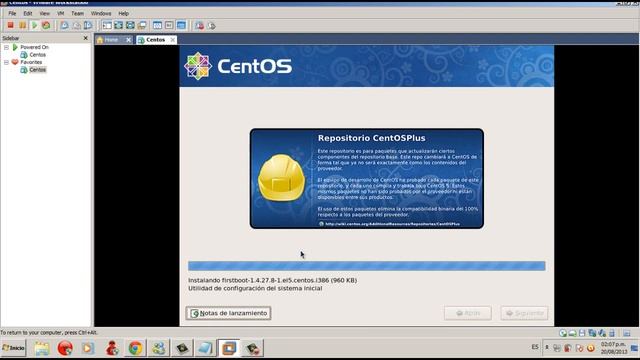Open the file explorer taskbar icon
Screen dimensions: 640x360
point(42,348)
